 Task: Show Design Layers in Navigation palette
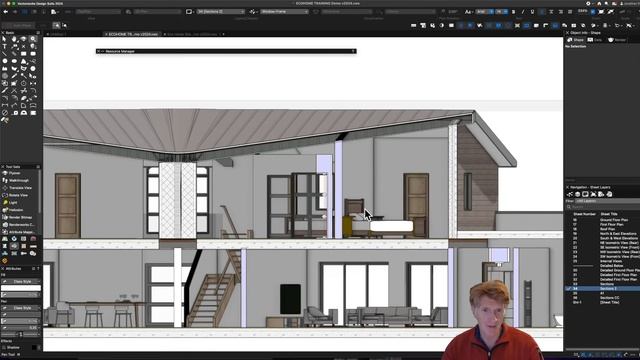pos(578,194)
